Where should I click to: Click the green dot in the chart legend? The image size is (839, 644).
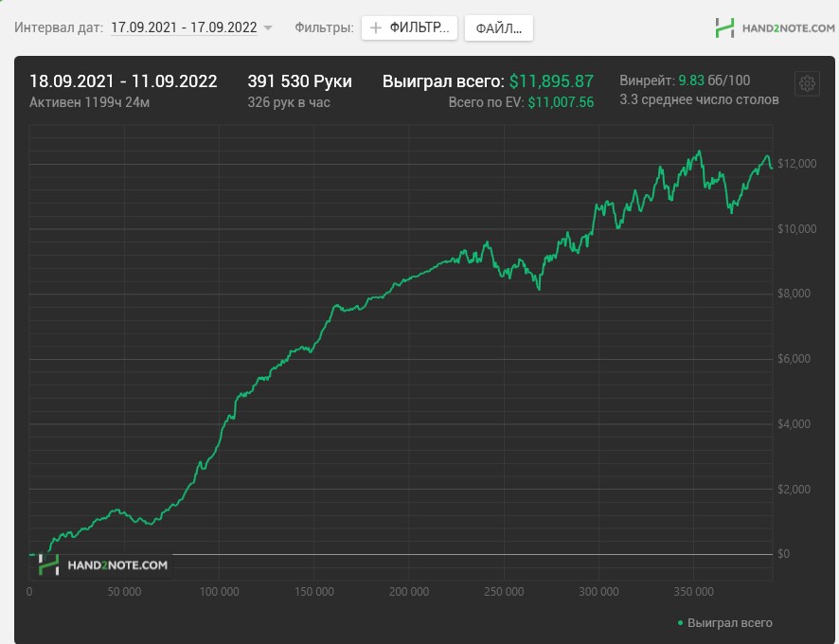click(x=680, y=623)
